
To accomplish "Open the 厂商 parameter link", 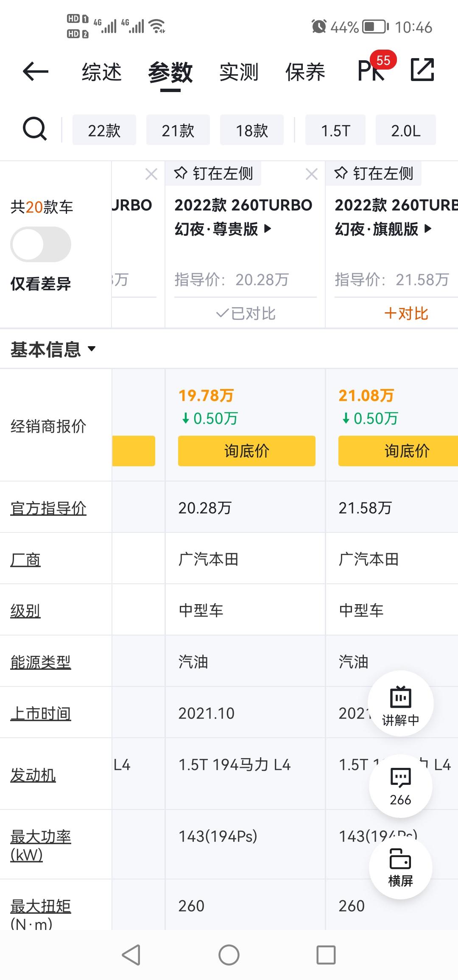I will click(x=25, y=560).
